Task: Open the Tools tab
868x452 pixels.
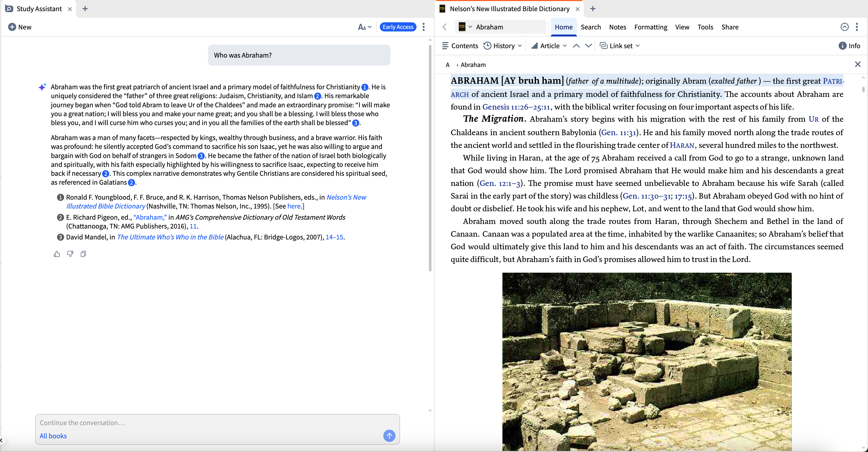Action: click(x=705, y=27)
